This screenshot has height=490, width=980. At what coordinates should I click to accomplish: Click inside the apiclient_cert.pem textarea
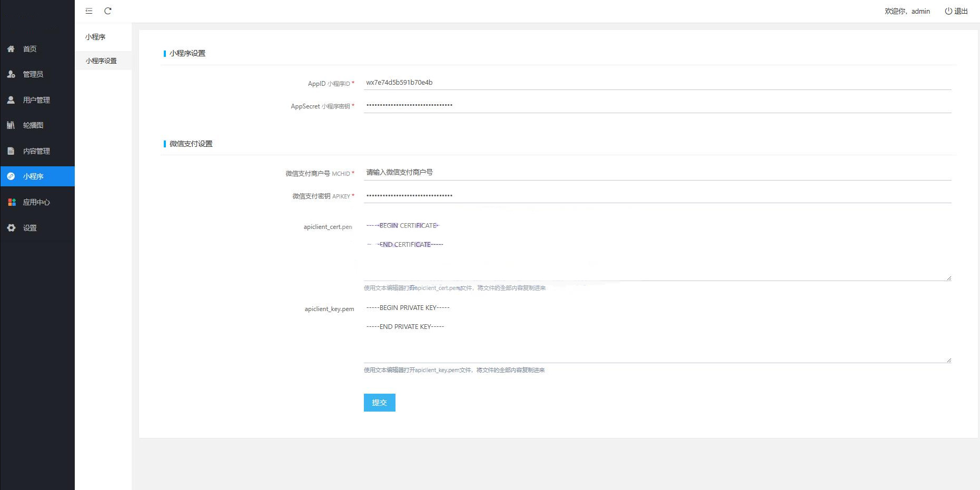657,248
